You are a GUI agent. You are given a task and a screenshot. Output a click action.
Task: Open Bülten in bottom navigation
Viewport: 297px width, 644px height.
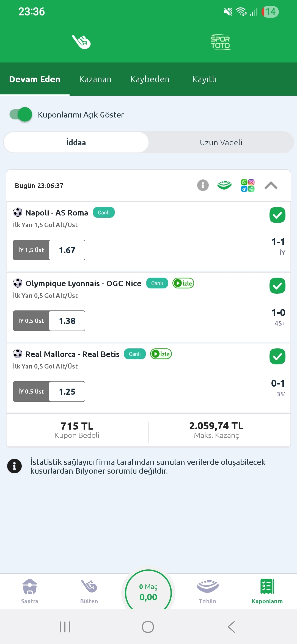pos(89,591)
